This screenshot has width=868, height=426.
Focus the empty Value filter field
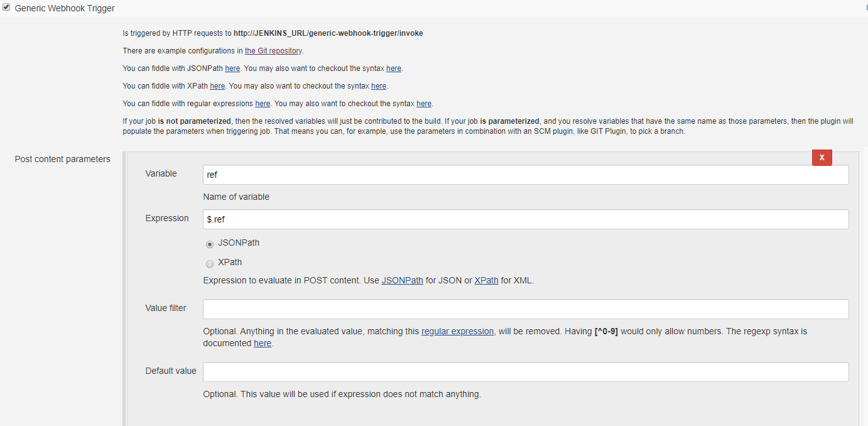click(526, 309)
